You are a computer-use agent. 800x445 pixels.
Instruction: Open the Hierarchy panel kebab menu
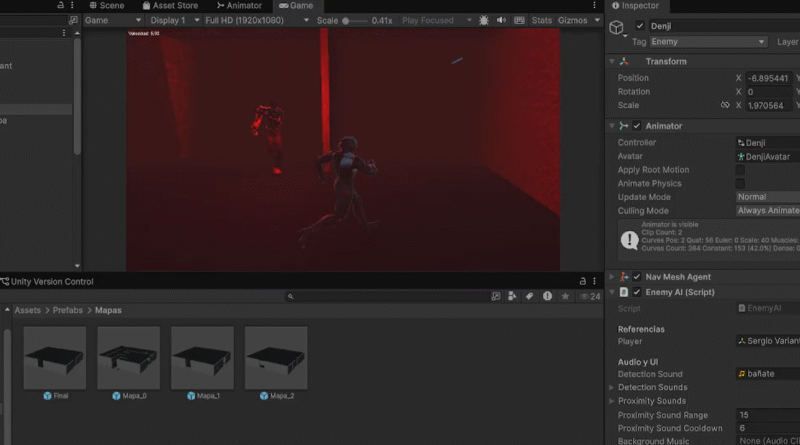(x=72, y=5)
